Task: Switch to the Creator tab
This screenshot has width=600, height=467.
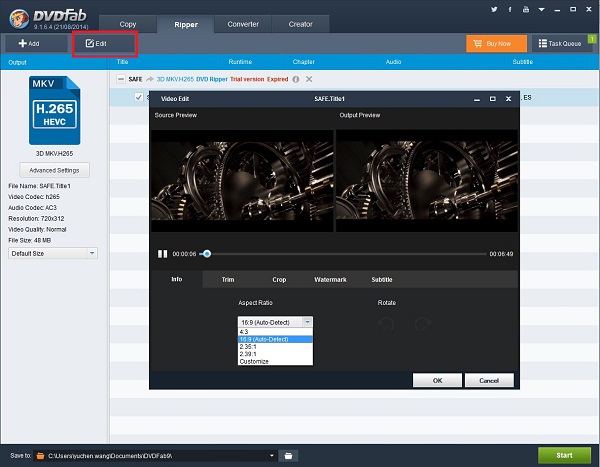Action: click(300, 24)
